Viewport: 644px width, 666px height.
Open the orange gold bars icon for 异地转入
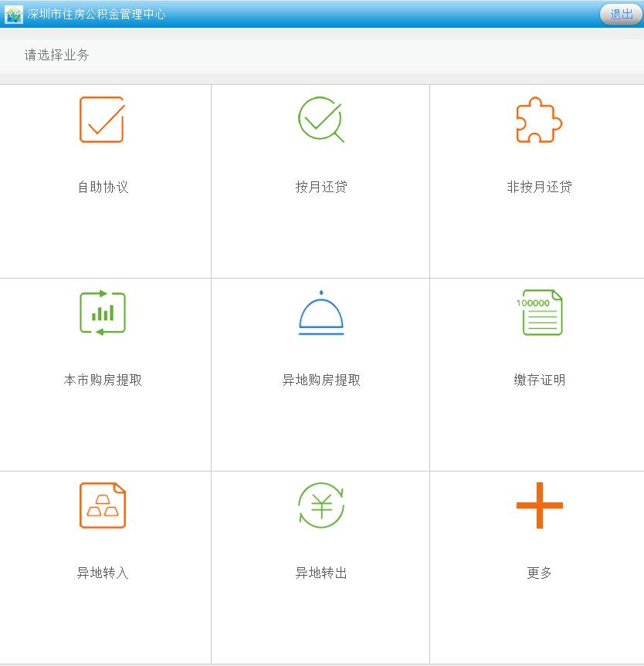pyautogui.click(x=102, y=505)
